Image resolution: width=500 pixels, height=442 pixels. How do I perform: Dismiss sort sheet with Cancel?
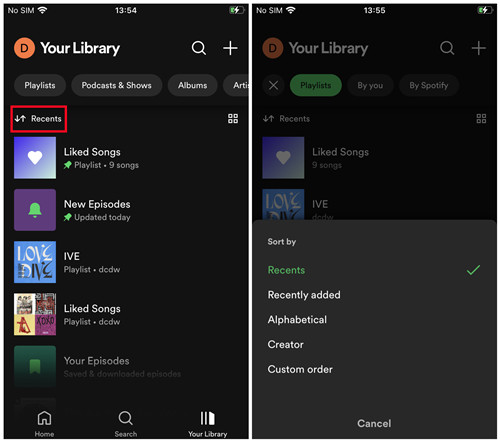point(374,423)
